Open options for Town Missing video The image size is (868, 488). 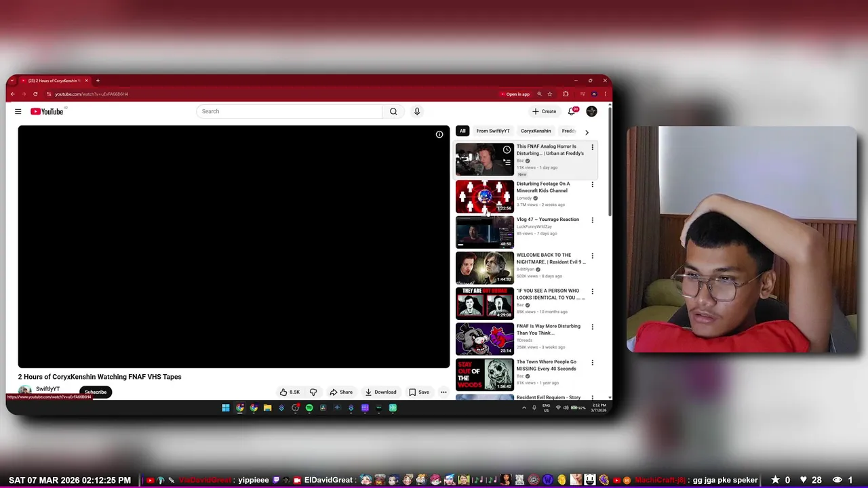[x=592, y=363]
